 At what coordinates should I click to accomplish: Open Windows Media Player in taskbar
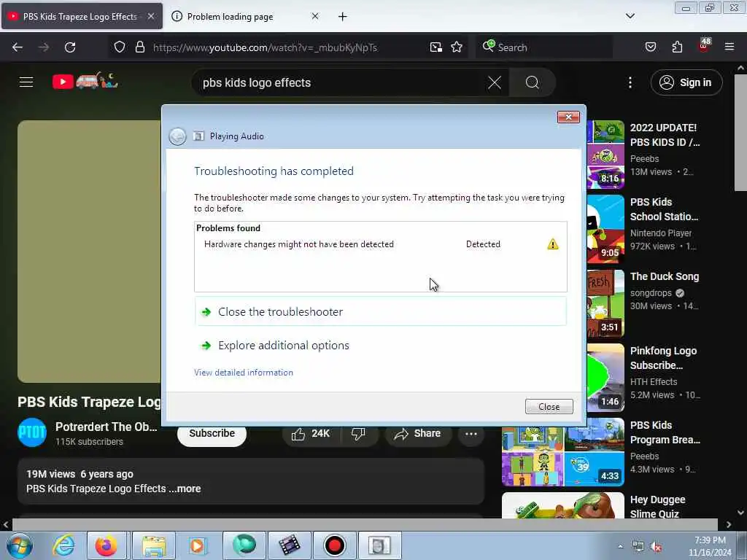click(197, 545)
